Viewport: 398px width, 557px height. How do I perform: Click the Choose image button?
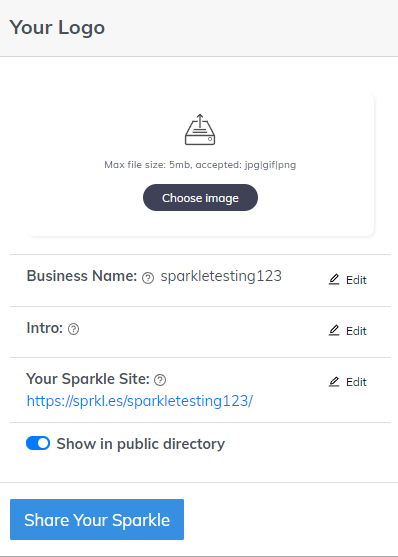(200, 198)
